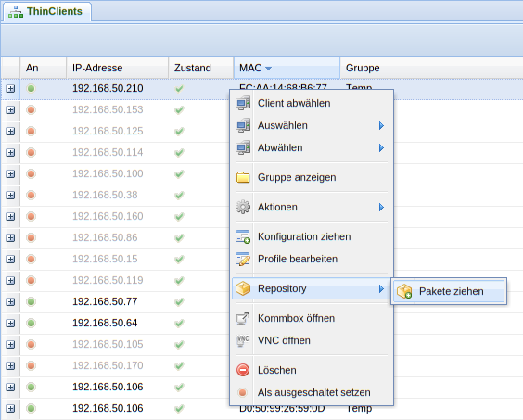Click the red delete icon beside Löschen
This screenshot has width=523, height=420.
coord(243,370)
